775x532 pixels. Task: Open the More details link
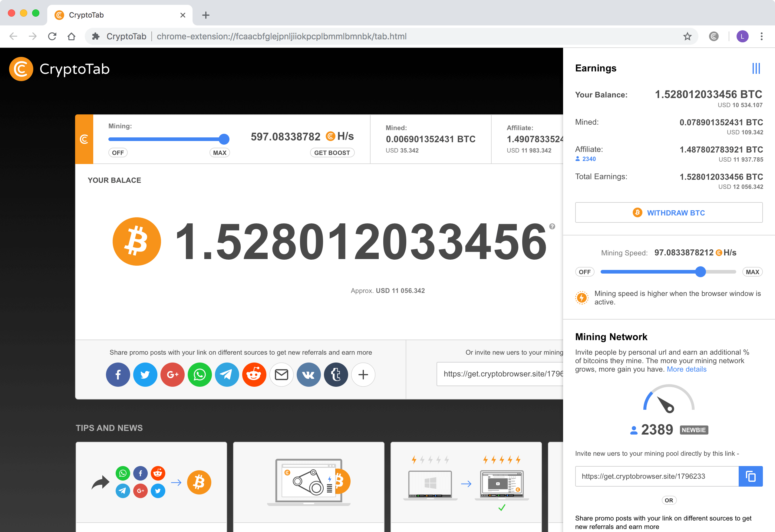point(686,369)
